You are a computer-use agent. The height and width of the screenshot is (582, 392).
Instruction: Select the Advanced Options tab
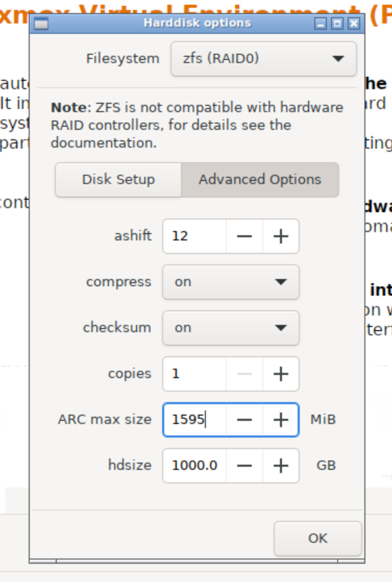point(260,179)
